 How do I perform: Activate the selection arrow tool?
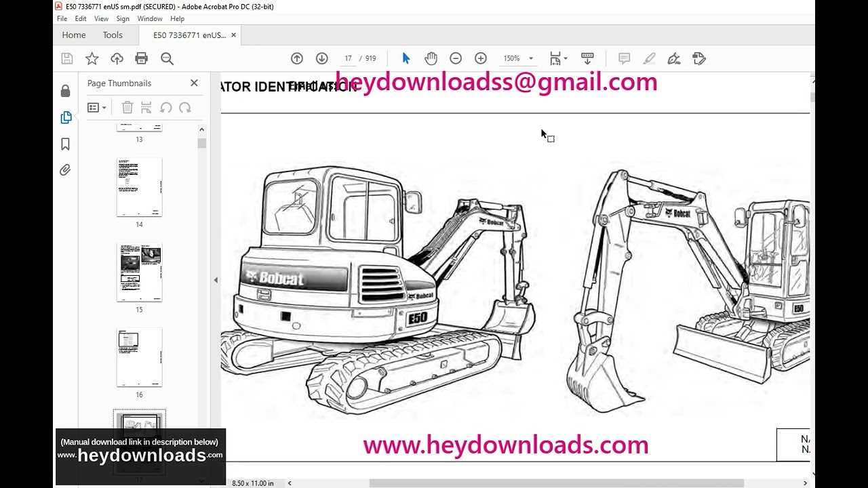click(406, 58)
